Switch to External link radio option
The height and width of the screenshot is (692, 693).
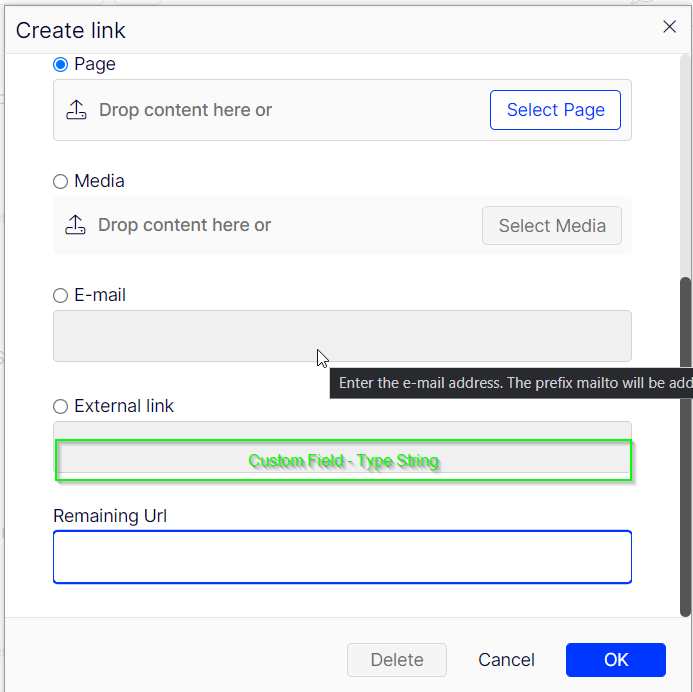click(x=61, y=406)
